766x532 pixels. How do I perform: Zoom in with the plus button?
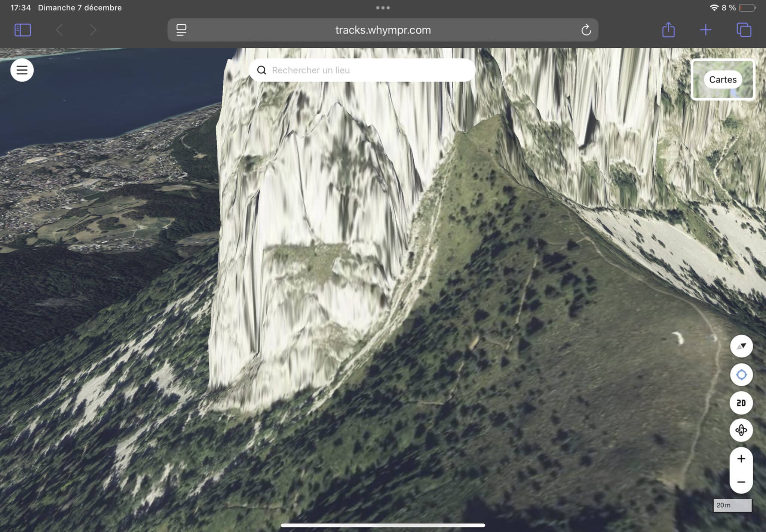[x=741, y=459]
